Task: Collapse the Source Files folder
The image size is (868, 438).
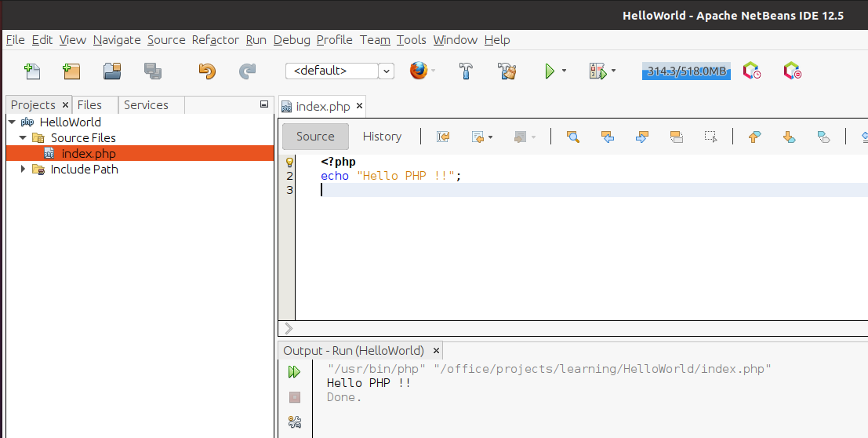Action: click(x=24, y=137)
